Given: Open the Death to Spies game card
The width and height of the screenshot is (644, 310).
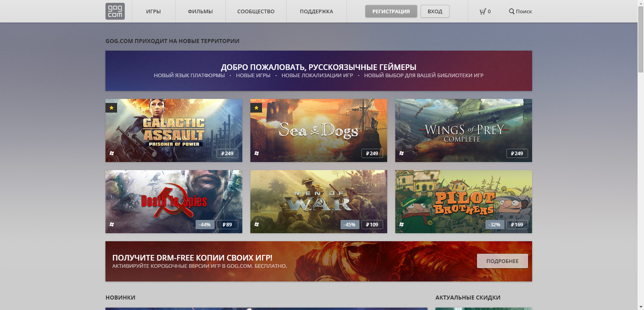Looking at the screenshot, I should point(174,201).
